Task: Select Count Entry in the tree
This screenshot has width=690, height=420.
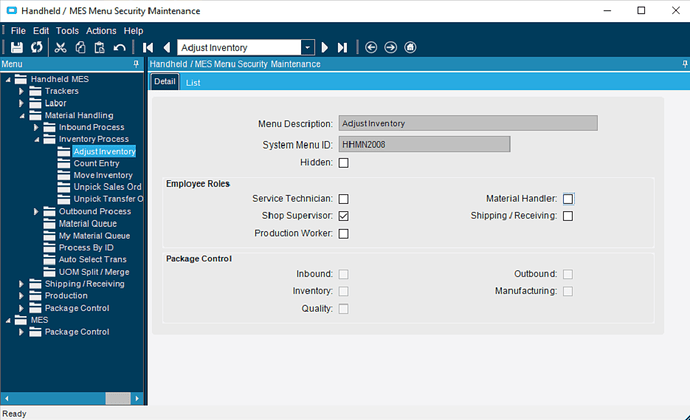Action: click(95, 163)
